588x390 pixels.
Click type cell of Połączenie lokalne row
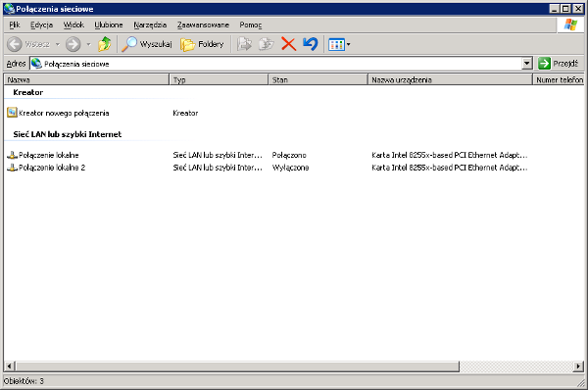click(x=218, y=155)
